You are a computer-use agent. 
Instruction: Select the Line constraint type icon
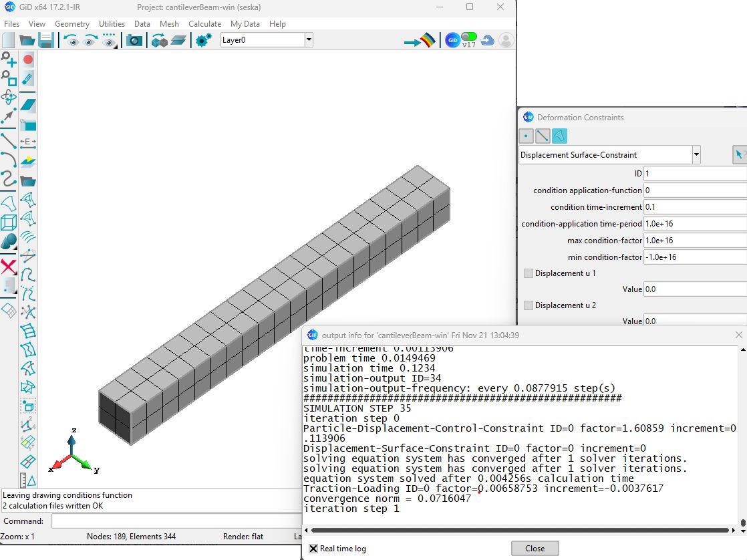(x=543, y=136)
